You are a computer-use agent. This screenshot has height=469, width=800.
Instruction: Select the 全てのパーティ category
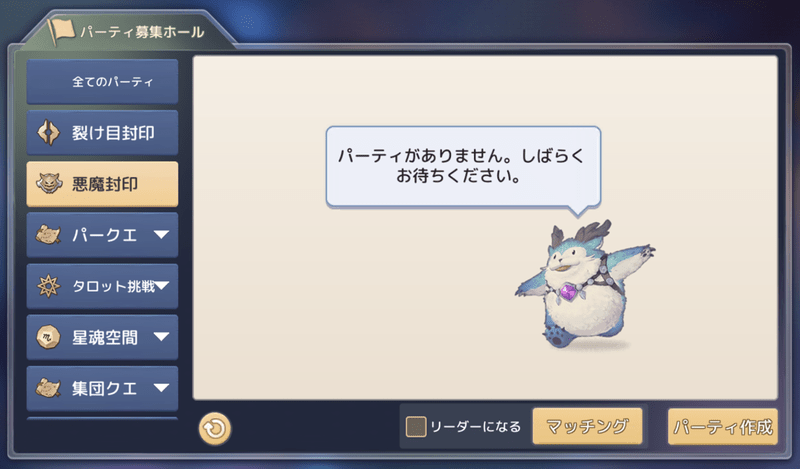pyautogui.click(x=102, y=82)
